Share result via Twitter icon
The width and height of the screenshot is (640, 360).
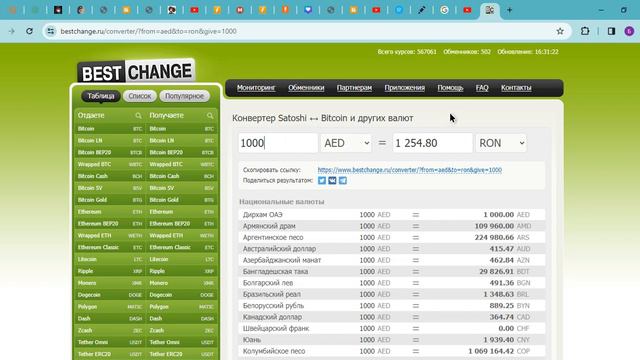click(x=322, y=180)
